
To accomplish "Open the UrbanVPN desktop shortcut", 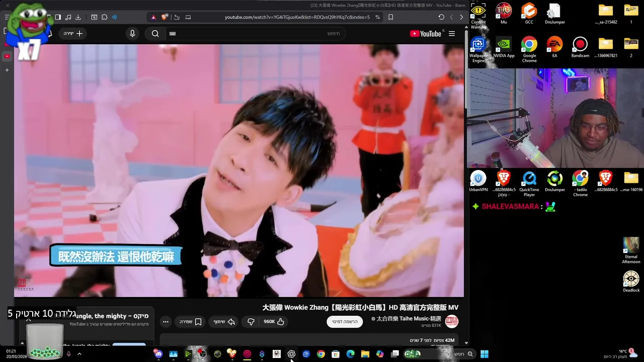I will [x=478, y=182].
